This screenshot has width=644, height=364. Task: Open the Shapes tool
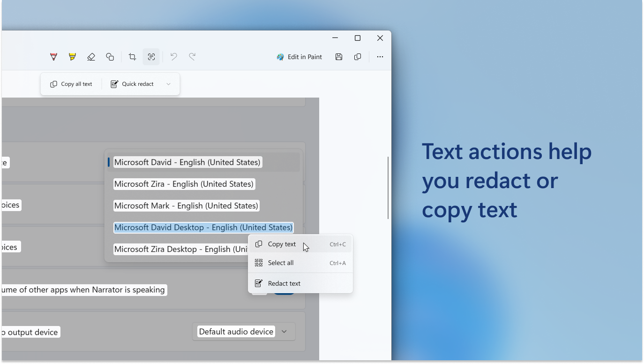(x=110, y=56)
